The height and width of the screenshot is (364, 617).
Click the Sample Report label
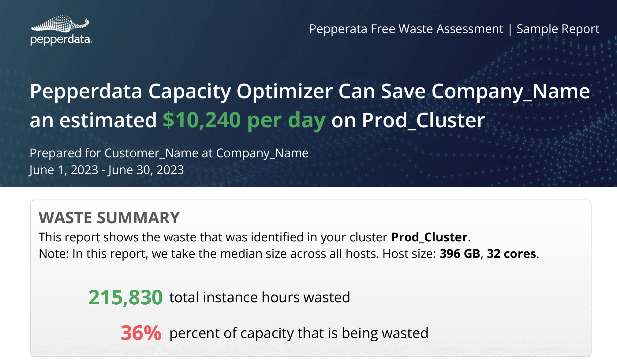coord(558,29)
